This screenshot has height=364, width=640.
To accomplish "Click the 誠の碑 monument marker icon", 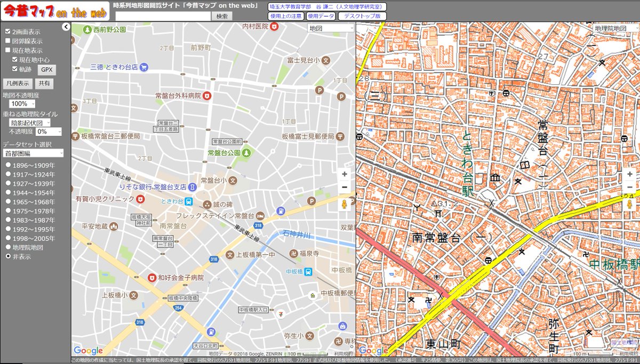I will [206, 205].
